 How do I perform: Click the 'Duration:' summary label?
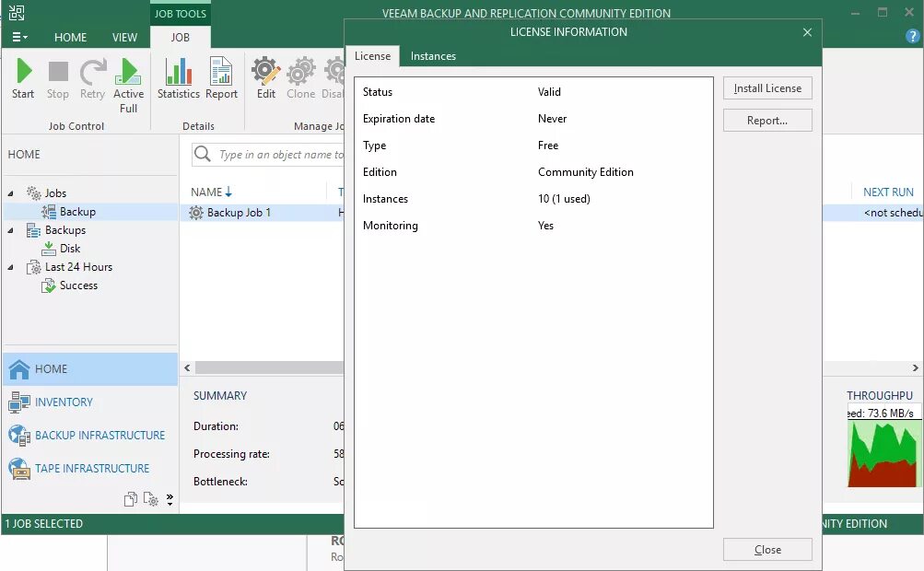(x=216, y=426)
